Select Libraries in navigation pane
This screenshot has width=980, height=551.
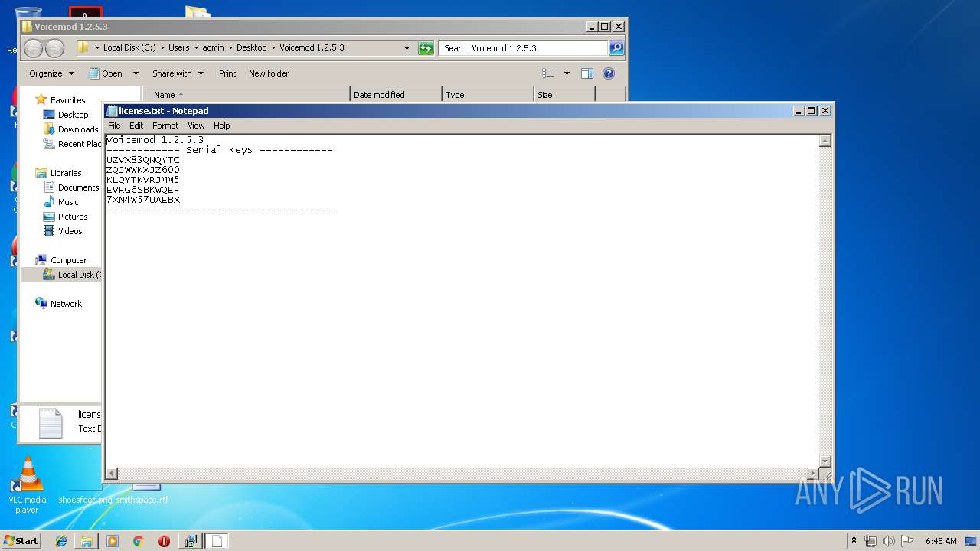(x=66, y=173)
